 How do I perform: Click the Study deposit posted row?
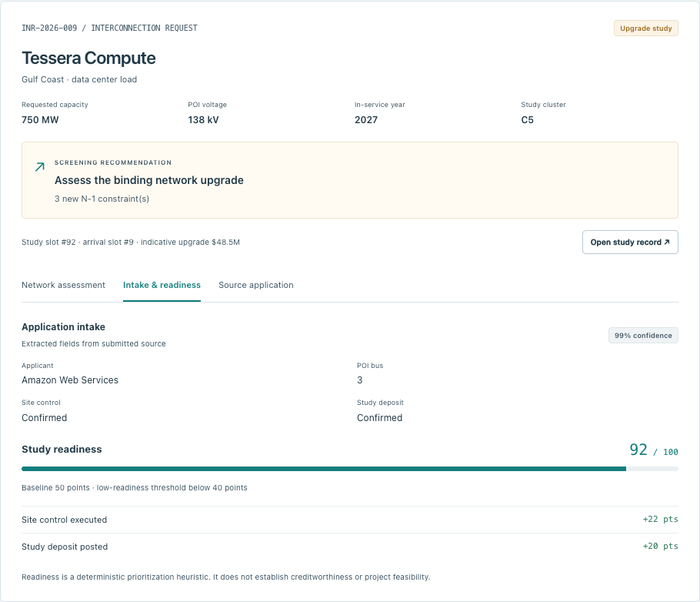[x=350, y=547]
